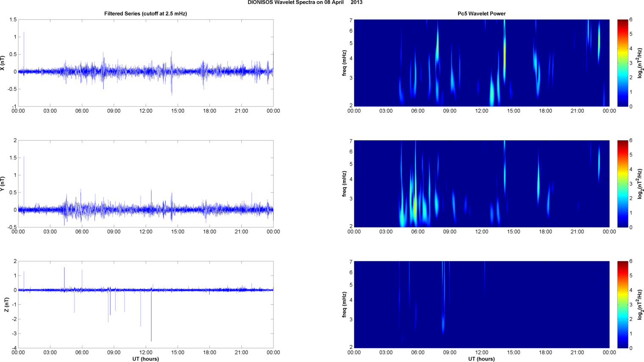Click the '-4' tick label on the Z series axis
Image resolution: width=644 pixels, height=362 pixels.
[14, 348]
